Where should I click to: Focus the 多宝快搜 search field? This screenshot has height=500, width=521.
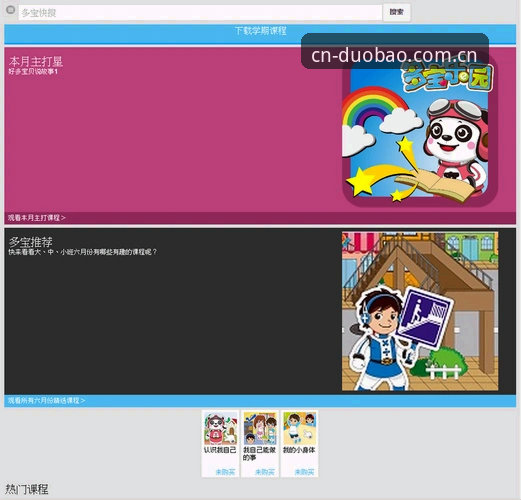200,13
